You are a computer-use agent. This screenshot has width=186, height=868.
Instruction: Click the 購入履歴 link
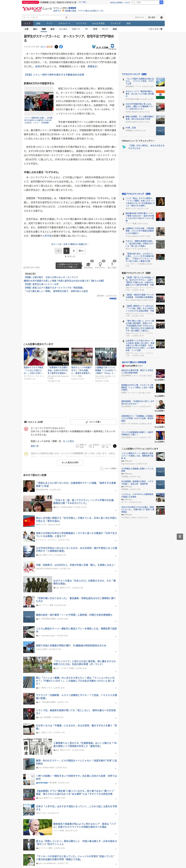(x=152, y=18)
